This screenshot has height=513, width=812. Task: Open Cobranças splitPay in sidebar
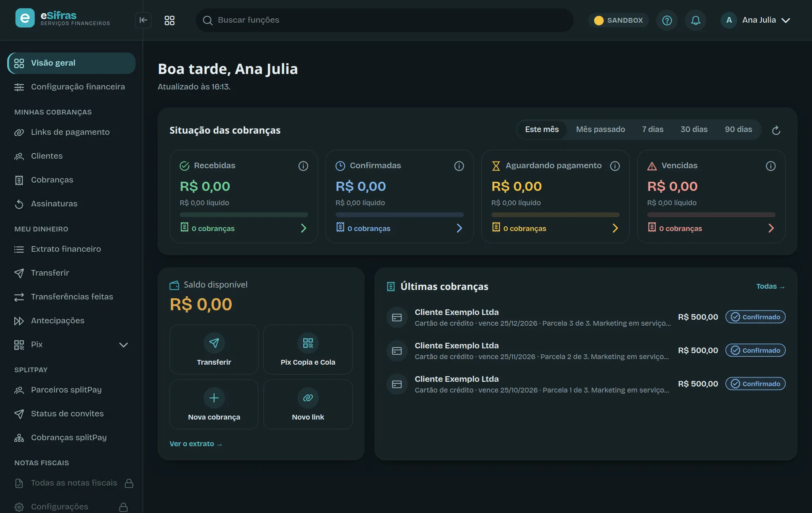tap(72, 438)
